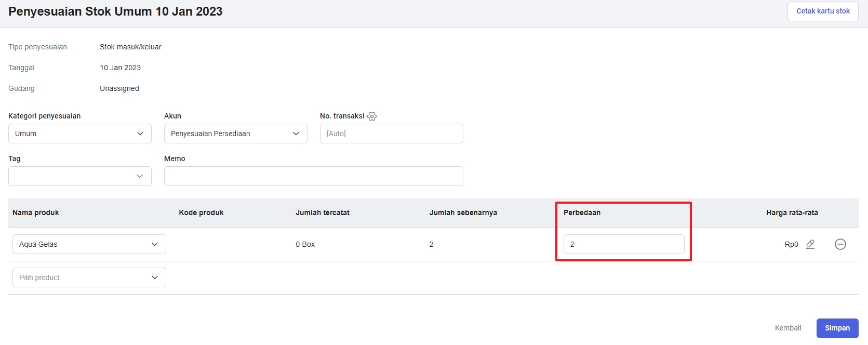The image size is (868, 345).
Task: Click the Jumlah sebenarnya column header
Action: click(x=463, y=213)
